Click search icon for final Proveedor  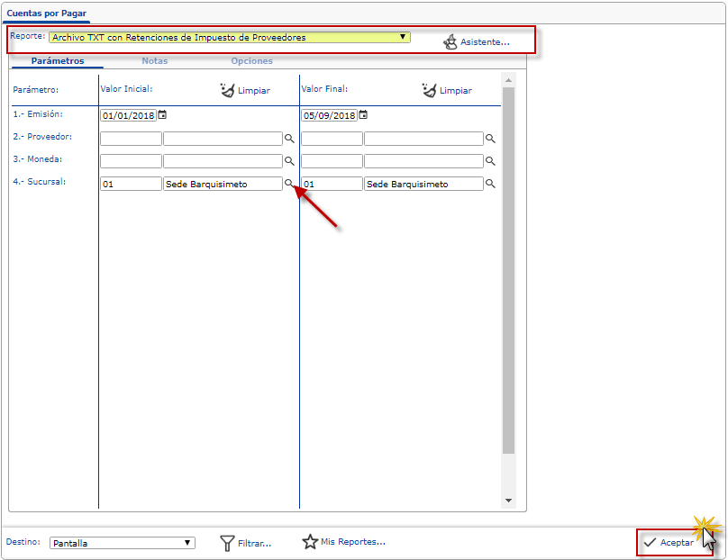pyautogui.click(x=490, y=139)
